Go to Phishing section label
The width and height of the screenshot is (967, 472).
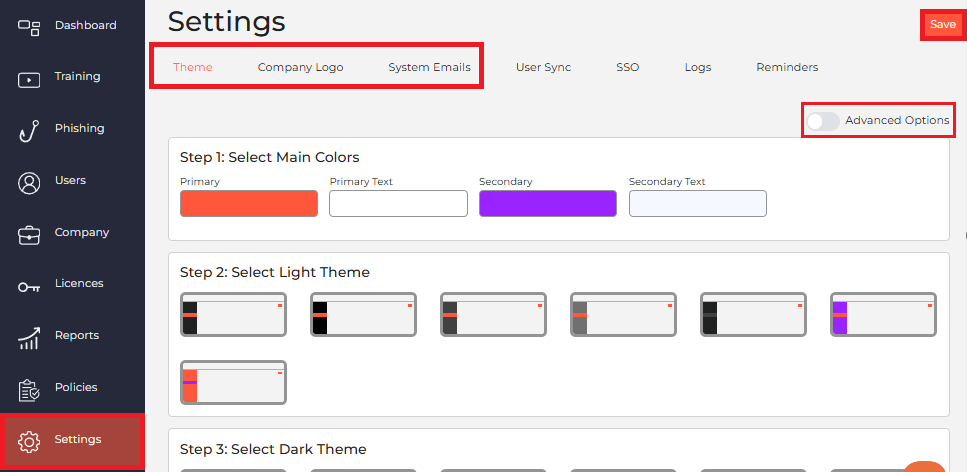point(79,128)
